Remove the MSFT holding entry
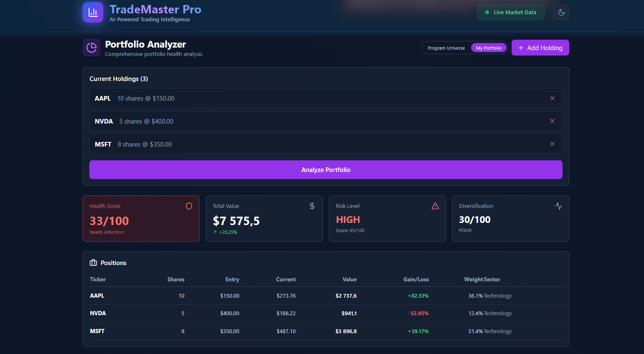 pos(552,144)
